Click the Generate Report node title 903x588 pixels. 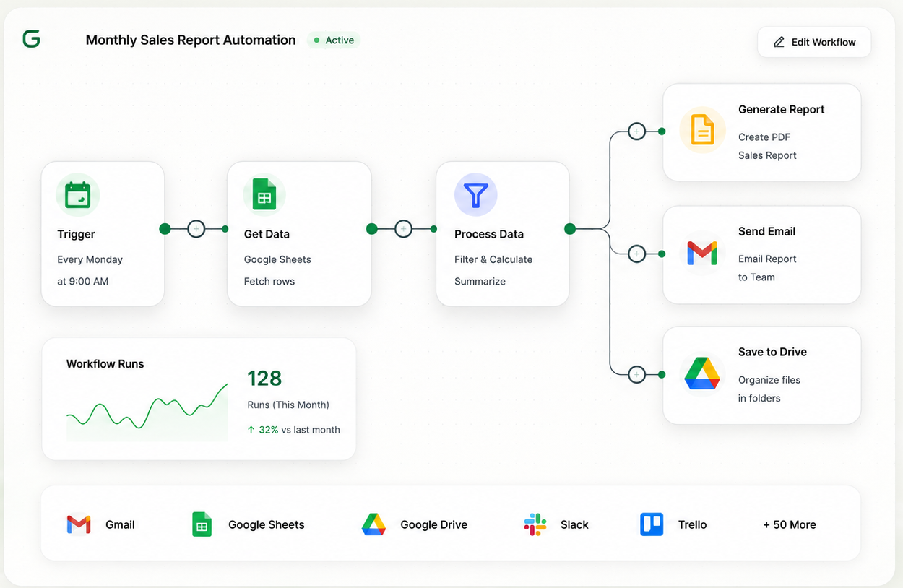[782, 110]
